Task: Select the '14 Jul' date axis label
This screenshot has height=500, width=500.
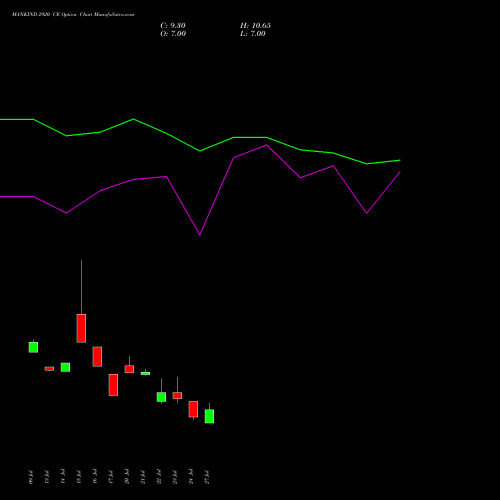Action: (63, 477)
